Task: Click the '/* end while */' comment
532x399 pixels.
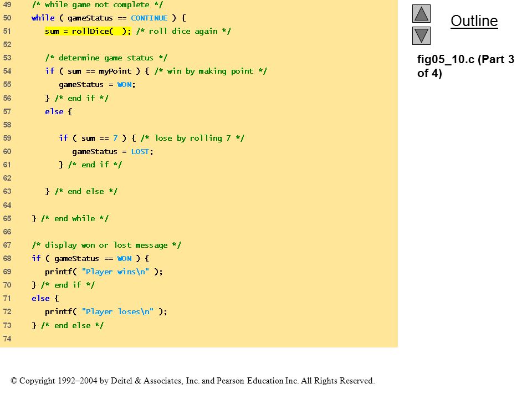Action: (75, 218)
